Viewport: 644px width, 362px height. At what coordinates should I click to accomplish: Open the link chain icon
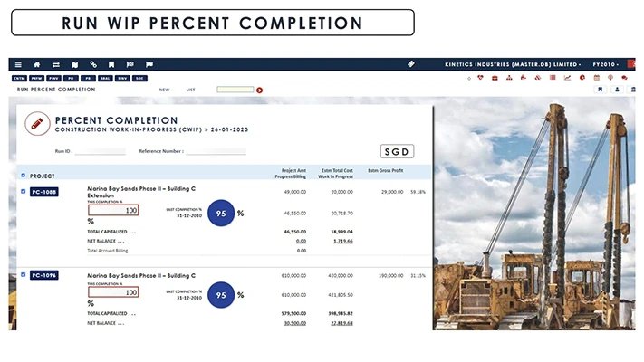tap(93, 64)
